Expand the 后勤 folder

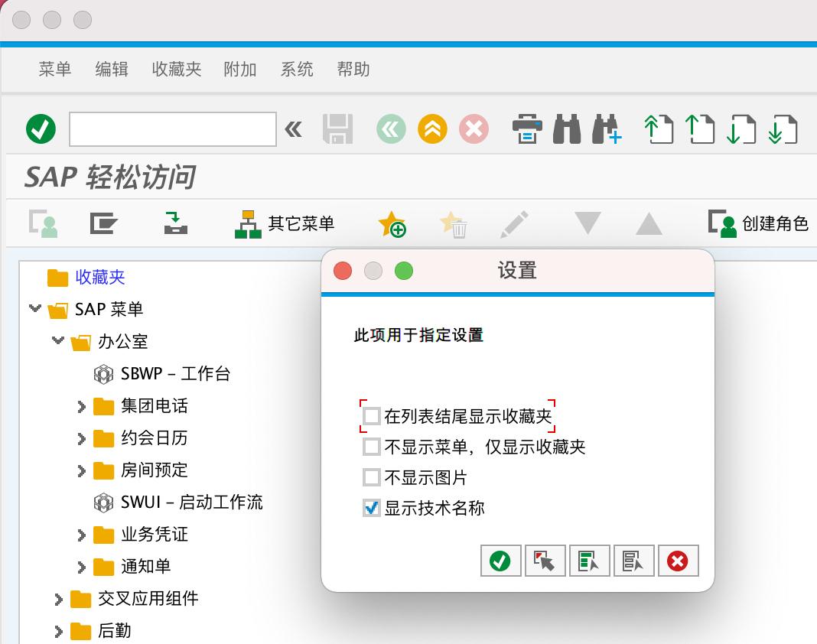point(58,632)
